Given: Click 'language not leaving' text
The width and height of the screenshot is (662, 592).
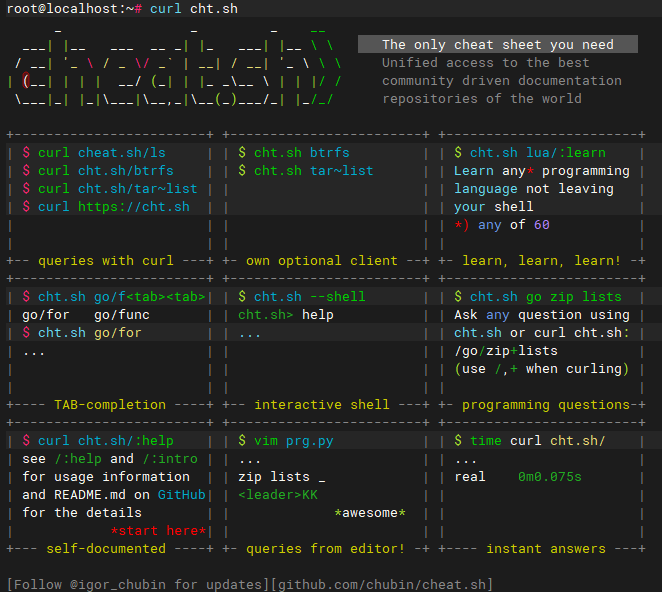Looking at the screenshot, I should (x=534, y=189).
